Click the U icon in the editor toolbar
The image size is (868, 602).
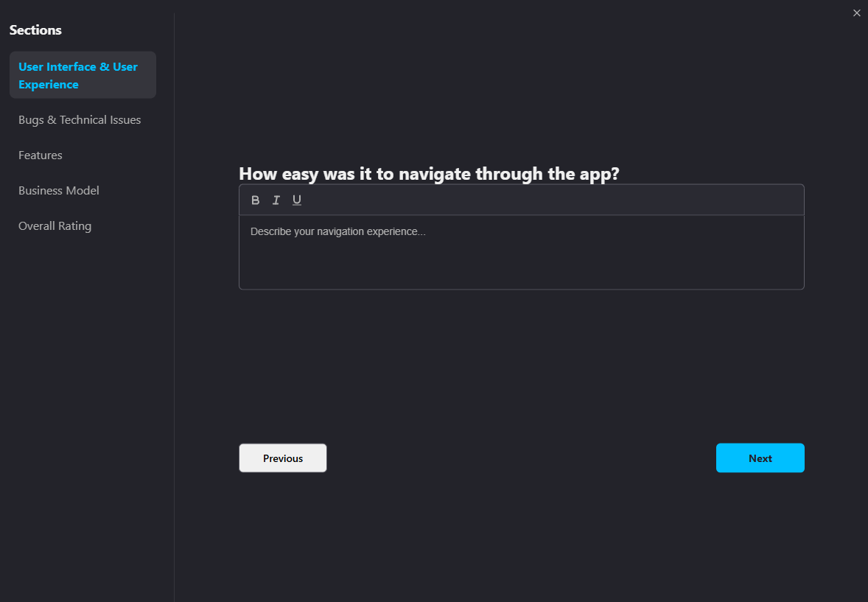[296, 200]
